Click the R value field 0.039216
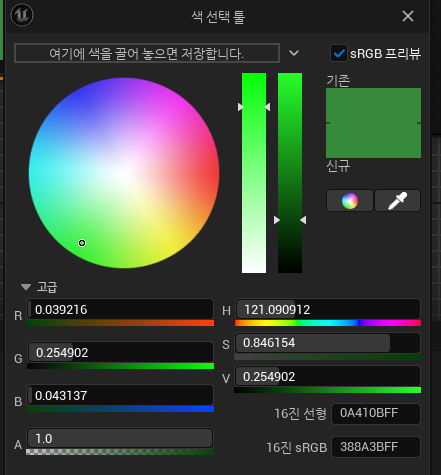The image size is (441, 475). coord(120,309)
